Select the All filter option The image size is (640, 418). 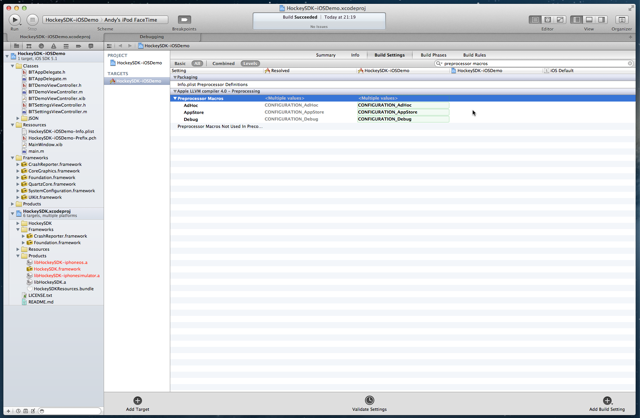point(197,63)
